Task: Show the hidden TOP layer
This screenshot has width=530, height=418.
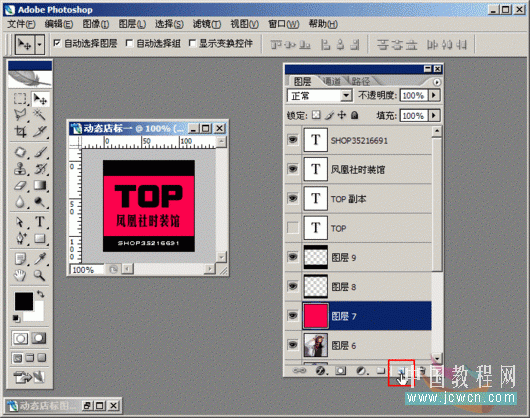Action: (x=293, y=228)
